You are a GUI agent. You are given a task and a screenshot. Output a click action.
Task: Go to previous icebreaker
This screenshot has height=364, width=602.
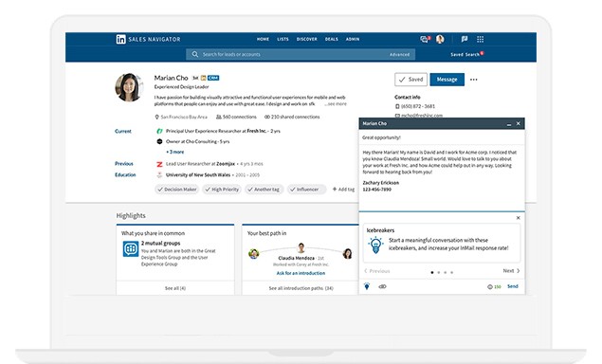coord(377,271)
